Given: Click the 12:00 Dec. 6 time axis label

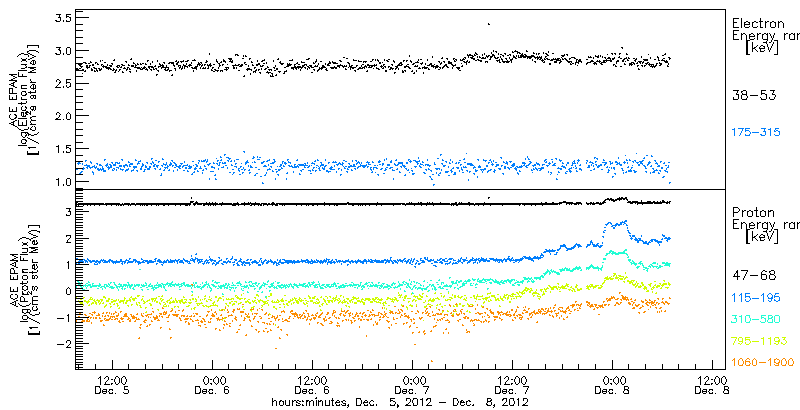Looking at the screenshot, I should point(313,385).
